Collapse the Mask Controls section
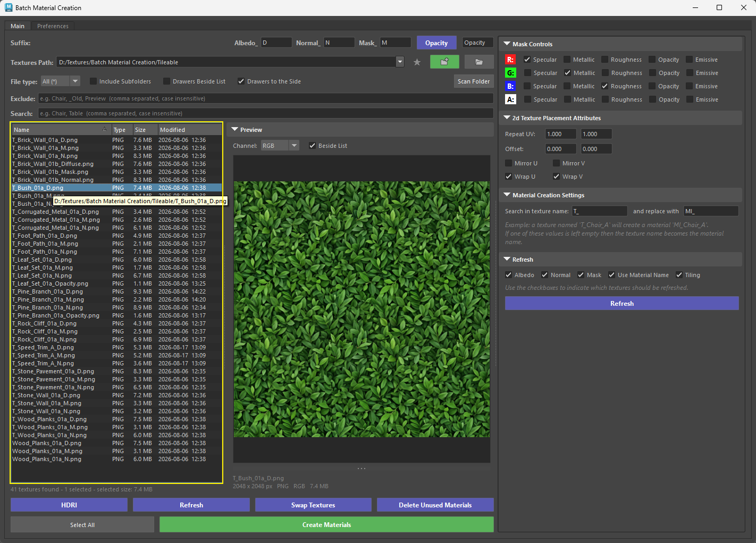 pyautogui.click(x=507, y=44)
